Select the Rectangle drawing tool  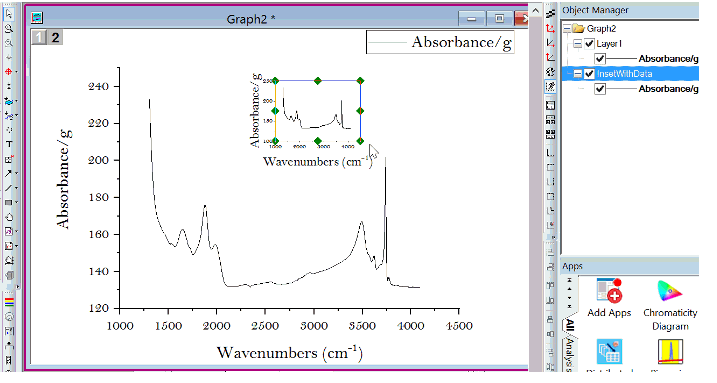click(8, 202)
